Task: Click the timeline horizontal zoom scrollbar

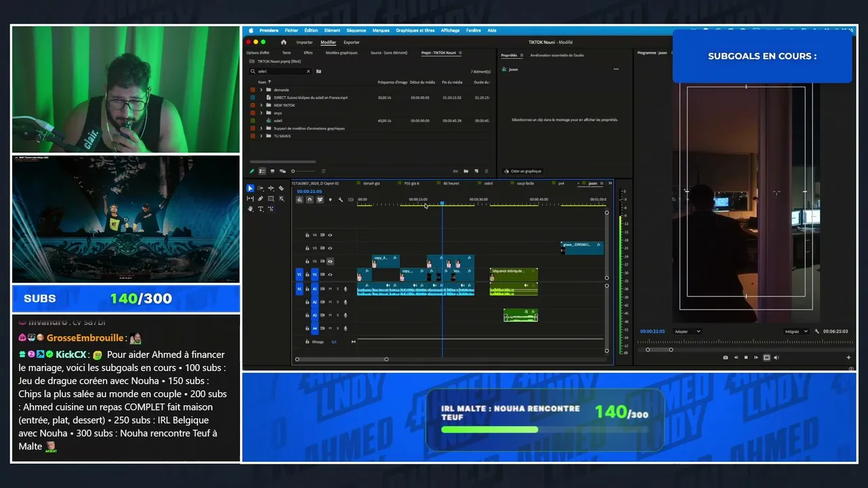Action: point(342,359)
